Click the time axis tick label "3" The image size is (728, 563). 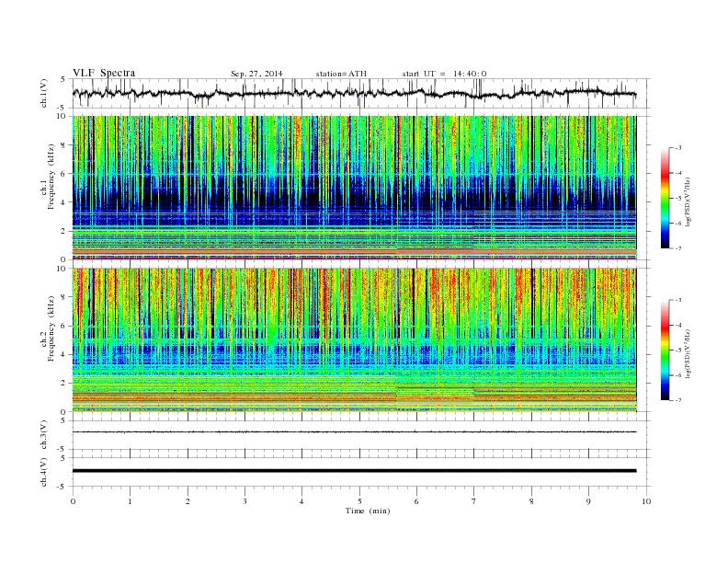click(245, 501)
